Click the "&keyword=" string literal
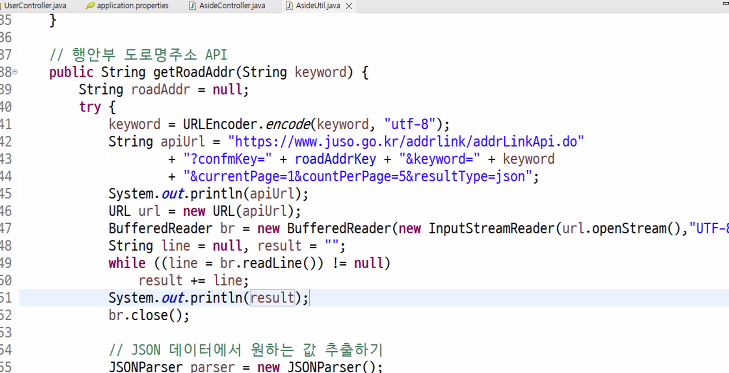The height and width of the screenshot is (373, 729). click(439, 159)
